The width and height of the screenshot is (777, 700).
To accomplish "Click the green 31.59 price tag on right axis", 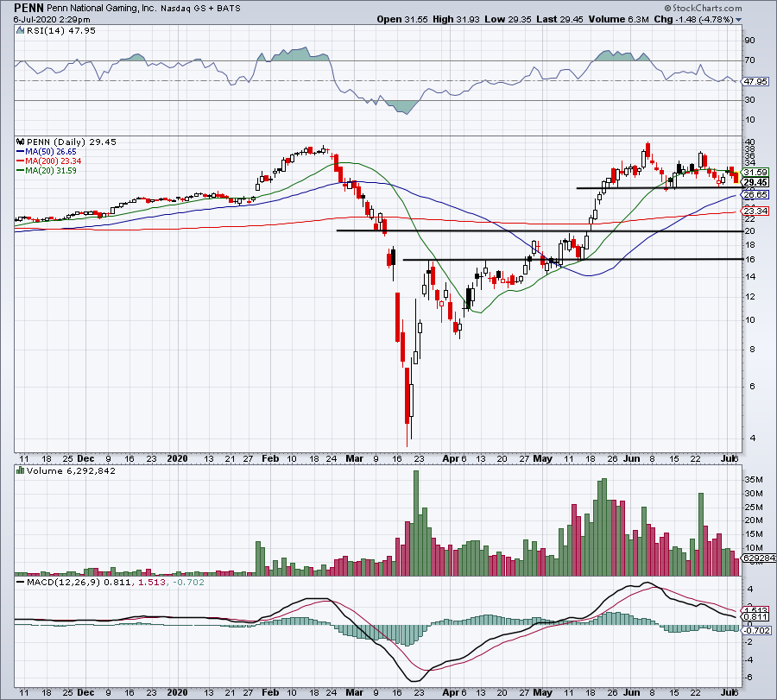I will point(755,173).
